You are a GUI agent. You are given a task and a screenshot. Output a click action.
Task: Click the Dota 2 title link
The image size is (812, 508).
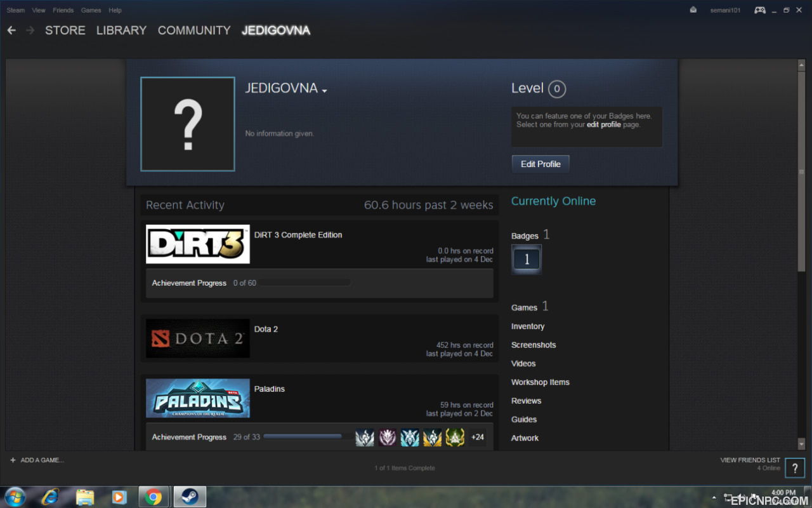pyautogui.click(x=266, y=329)
